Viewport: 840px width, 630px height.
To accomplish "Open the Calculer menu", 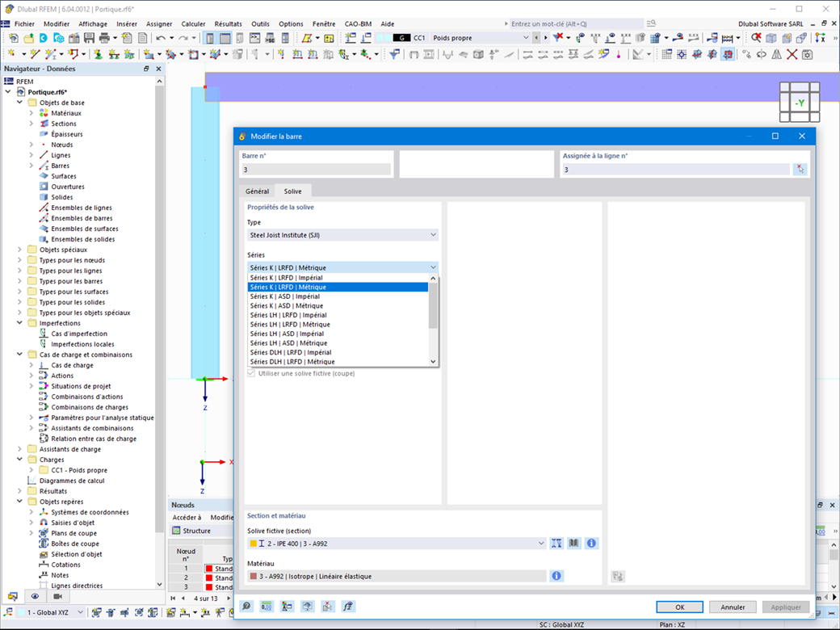I will (193, 24).
